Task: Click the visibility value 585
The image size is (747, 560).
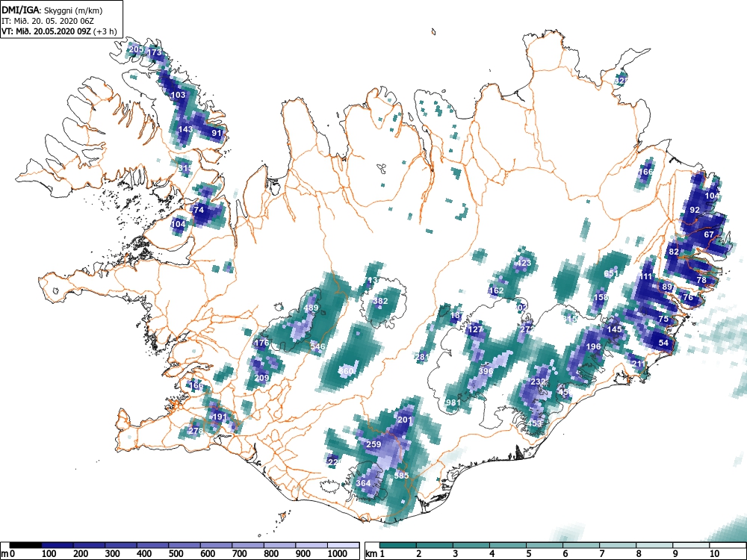Action: click(402, 476)
